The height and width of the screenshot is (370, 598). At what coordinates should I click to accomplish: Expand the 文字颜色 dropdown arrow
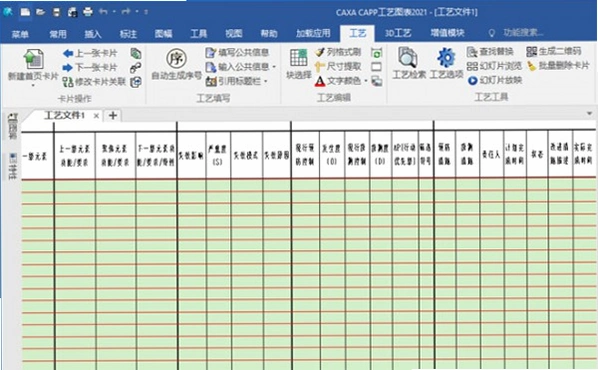(x=366, y=81)
